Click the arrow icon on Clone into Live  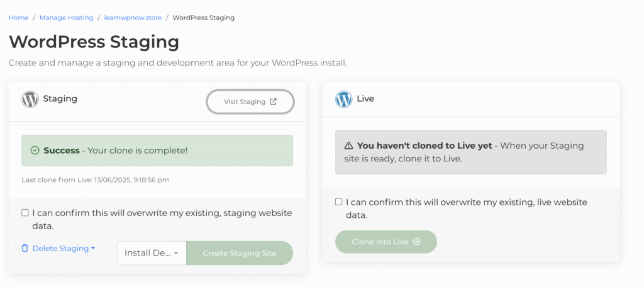(416, 242)
